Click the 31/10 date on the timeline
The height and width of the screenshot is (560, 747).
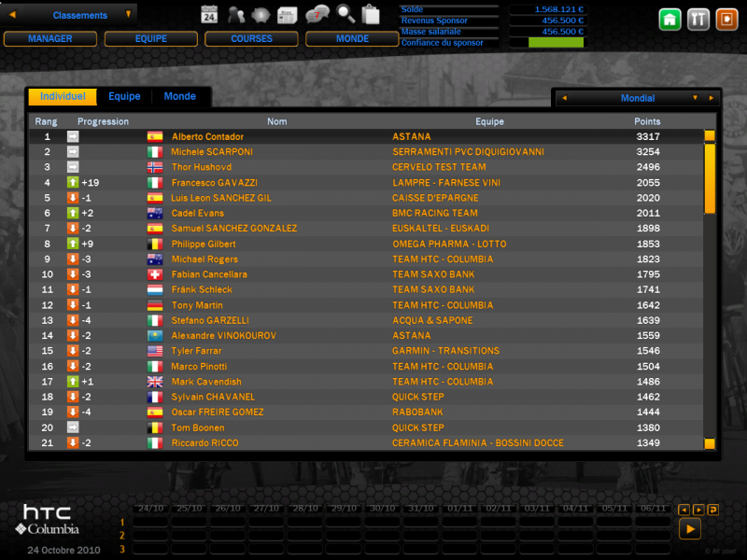click(x=421, y=509)
